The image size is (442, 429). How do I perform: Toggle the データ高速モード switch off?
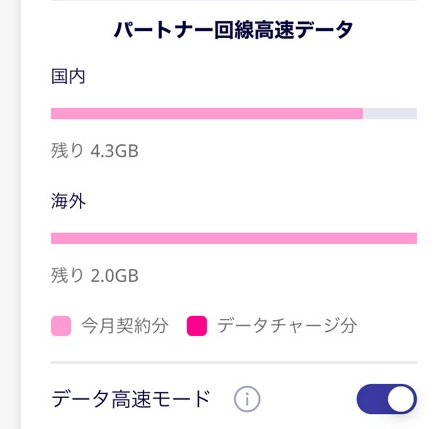(387, 399)
